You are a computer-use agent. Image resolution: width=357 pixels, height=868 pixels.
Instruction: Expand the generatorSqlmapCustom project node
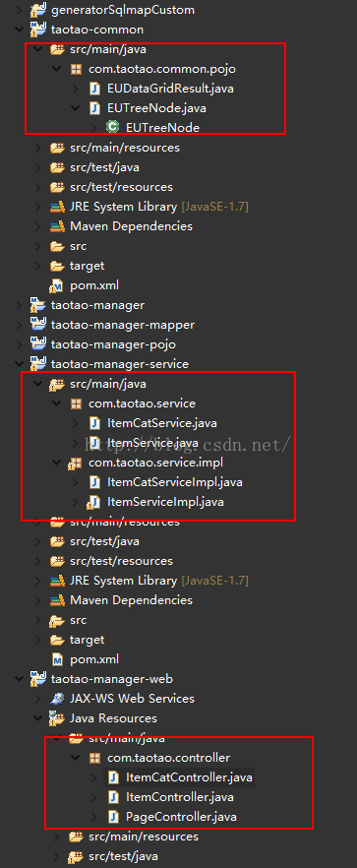pos(20,10)
